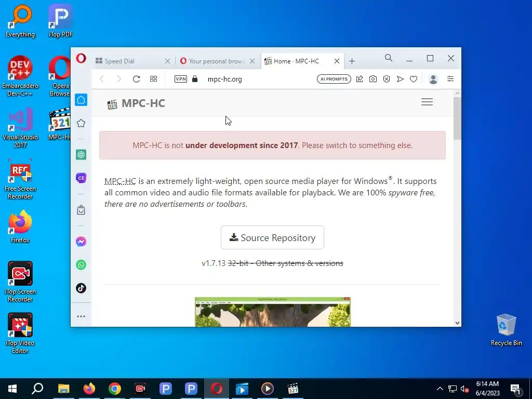Open ChatSonic in the Opera sidebar
Screen dimensions: 532x399
81,178
